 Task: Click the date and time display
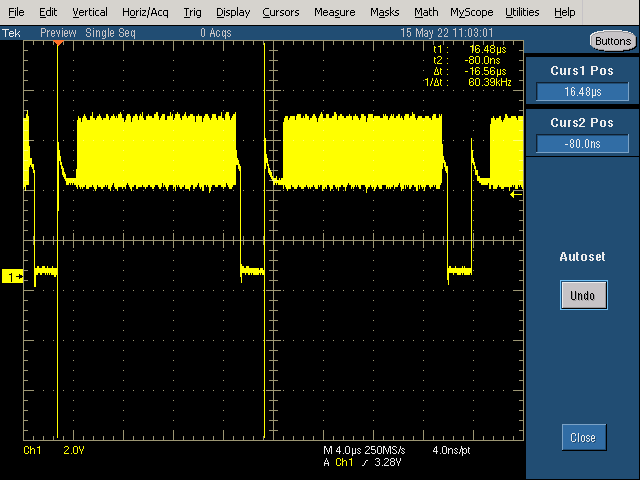[x=447, y=33]
